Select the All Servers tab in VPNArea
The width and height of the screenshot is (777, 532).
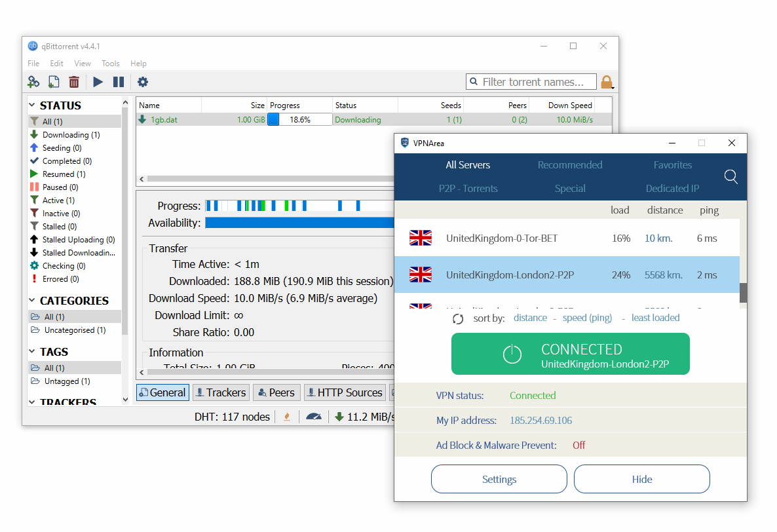pyautogui.click(x=468, y=165)
